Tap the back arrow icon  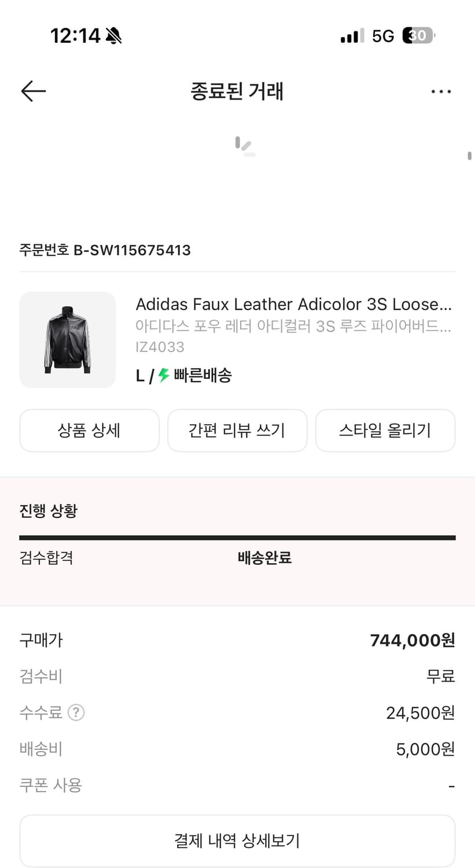coord(33,91)
